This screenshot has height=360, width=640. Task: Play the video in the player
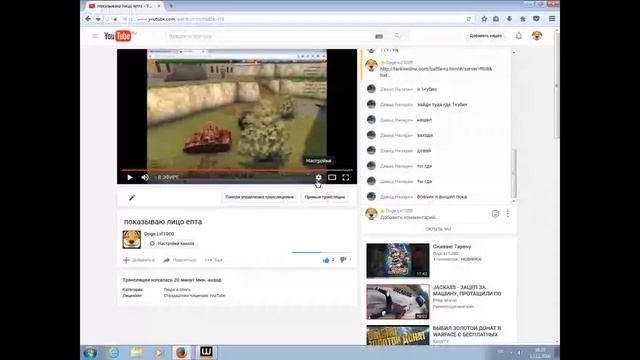[130, 177]
